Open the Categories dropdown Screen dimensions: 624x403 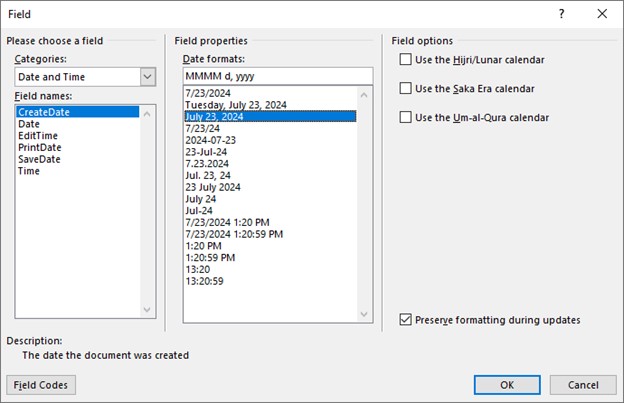coord(148,77)
